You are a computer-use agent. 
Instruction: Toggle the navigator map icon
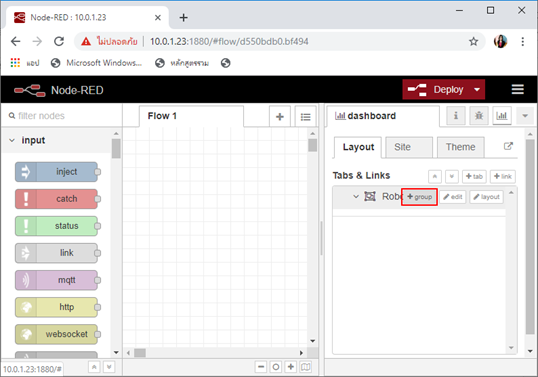[305, 367]
